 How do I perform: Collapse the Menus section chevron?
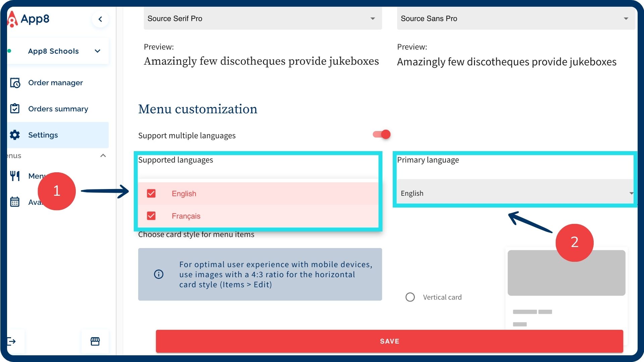[x=103, y=156]
